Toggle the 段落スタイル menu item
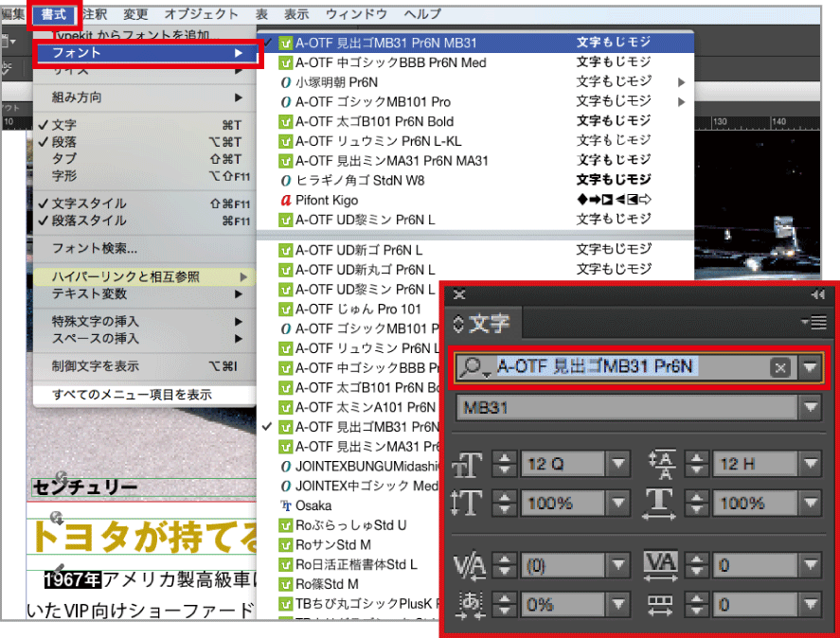The width and height of the screenshot is (840, 638). (145, 221)
